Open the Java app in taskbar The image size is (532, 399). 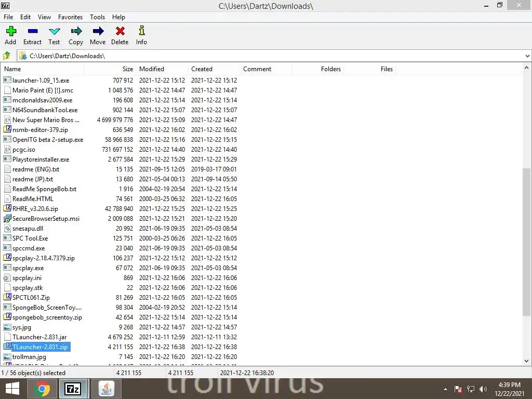tap(106, 389)
